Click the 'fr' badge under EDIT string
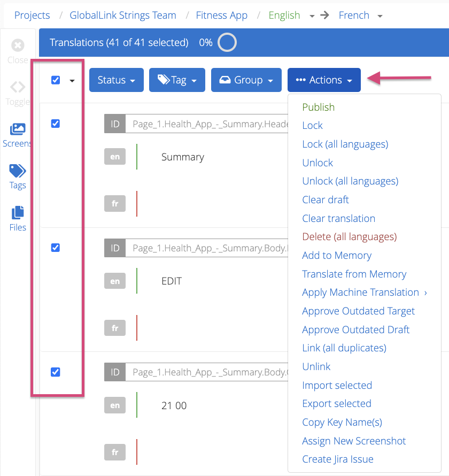This screenshot has width=449, height=476. click(x=115, y=328)
